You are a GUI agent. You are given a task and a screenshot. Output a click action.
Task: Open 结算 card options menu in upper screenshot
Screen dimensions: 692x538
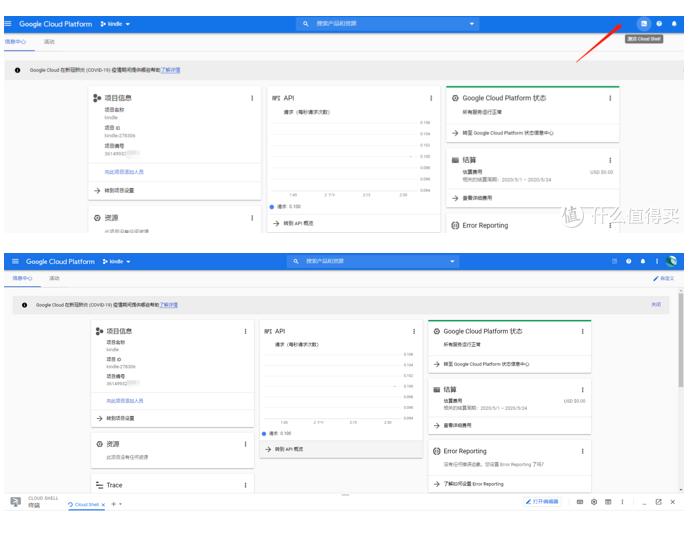[610, 160]
